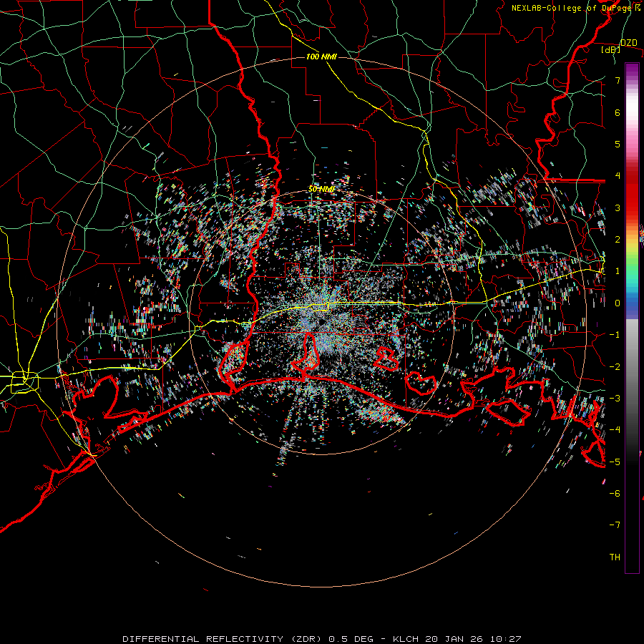Screen dimensions: 644x644
Task: Click the "4" value on color scale
Action: 618,176
